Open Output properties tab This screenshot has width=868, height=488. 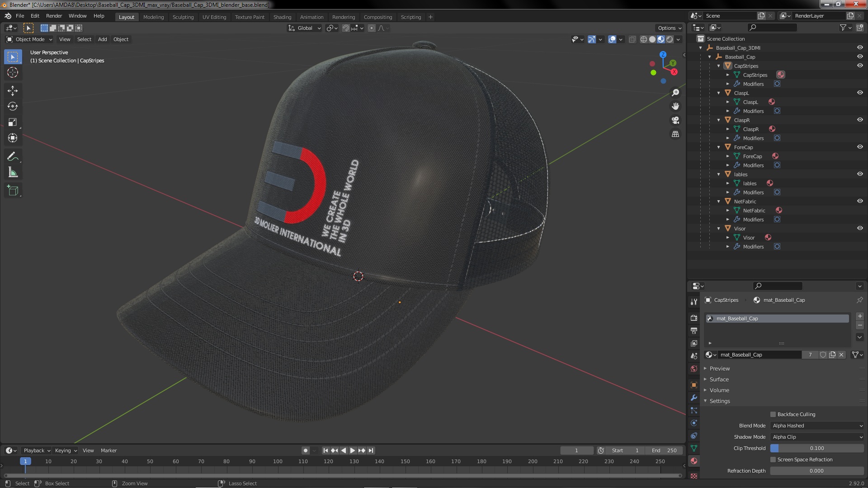[694, 331]
